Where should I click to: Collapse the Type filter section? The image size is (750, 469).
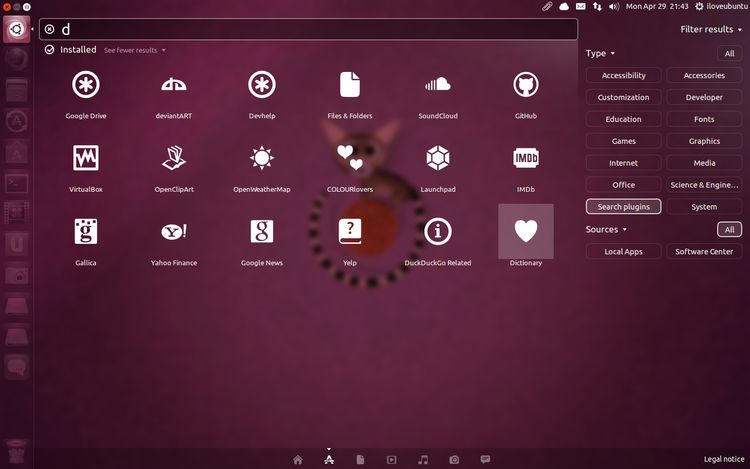600,54
